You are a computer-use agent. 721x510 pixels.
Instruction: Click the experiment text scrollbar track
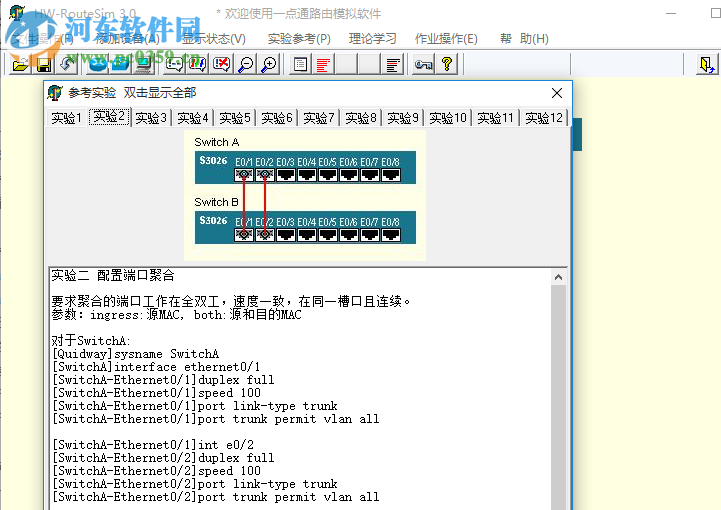558,395
